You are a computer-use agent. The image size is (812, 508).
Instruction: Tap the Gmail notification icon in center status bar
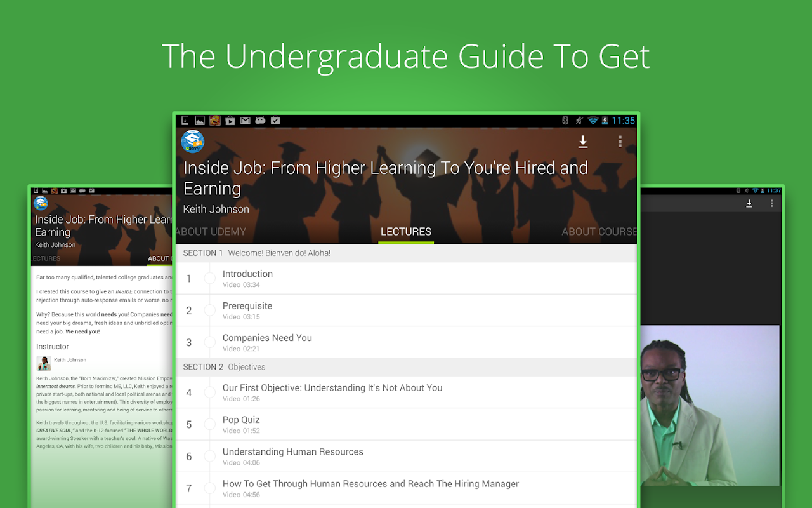pos(246,121)
